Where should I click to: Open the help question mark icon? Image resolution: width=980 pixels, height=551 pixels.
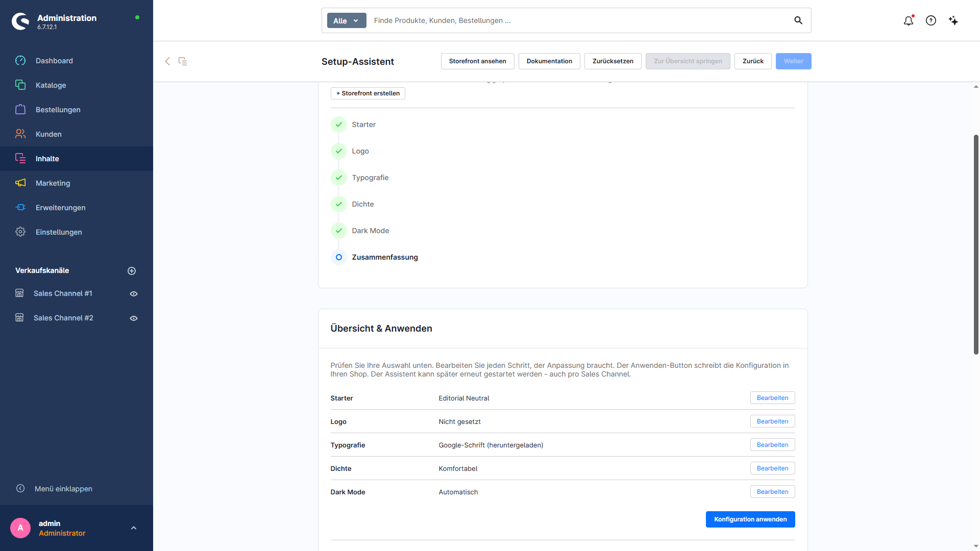point(931,20)
